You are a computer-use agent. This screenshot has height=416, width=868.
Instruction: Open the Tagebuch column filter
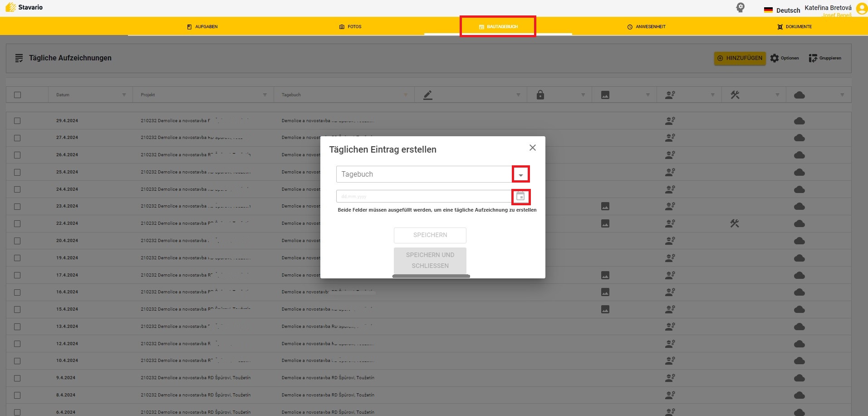(x=406, y=95)
